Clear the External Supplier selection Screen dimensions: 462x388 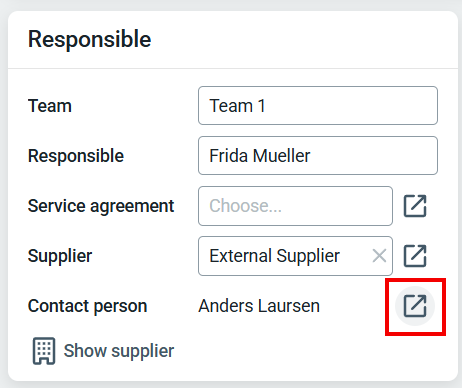379,256
